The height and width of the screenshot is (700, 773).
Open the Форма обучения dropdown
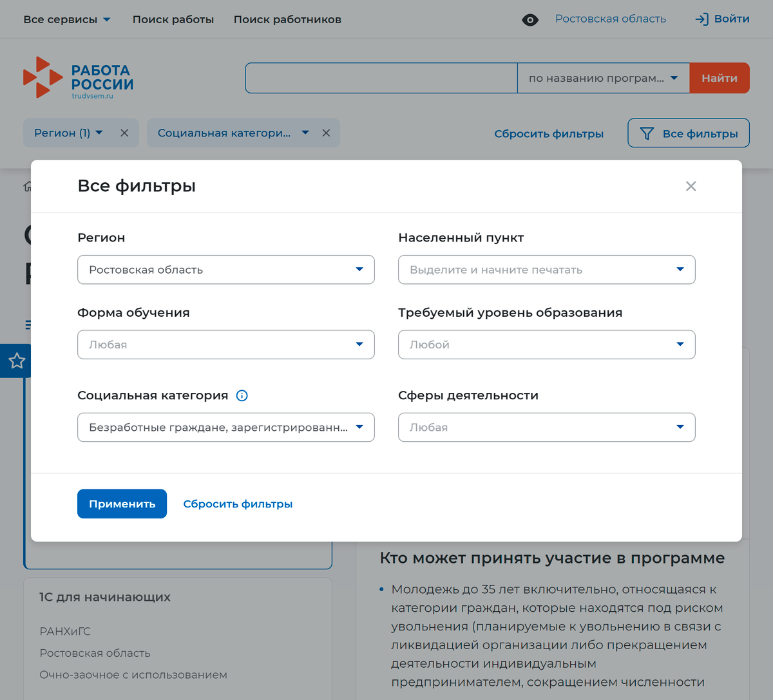(x=225, y=345)
